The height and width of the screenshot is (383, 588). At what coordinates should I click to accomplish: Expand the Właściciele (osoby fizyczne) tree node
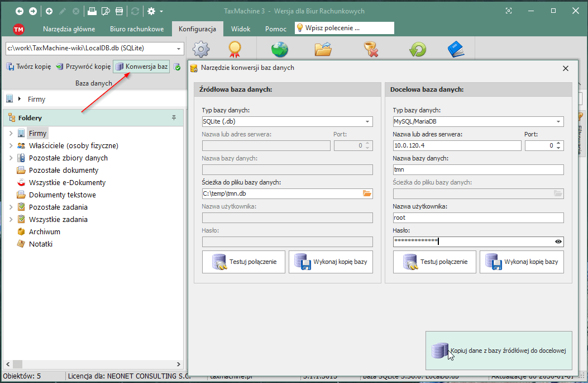pos(11,146)
